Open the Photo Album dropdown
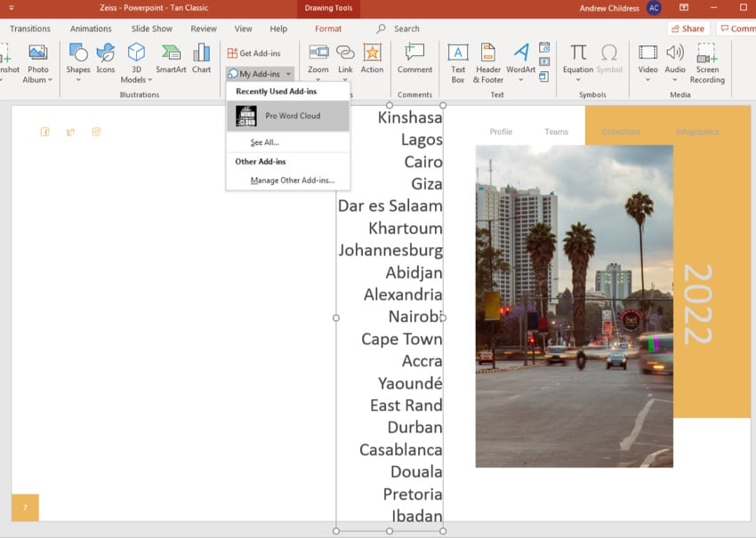 coord(38,80)
